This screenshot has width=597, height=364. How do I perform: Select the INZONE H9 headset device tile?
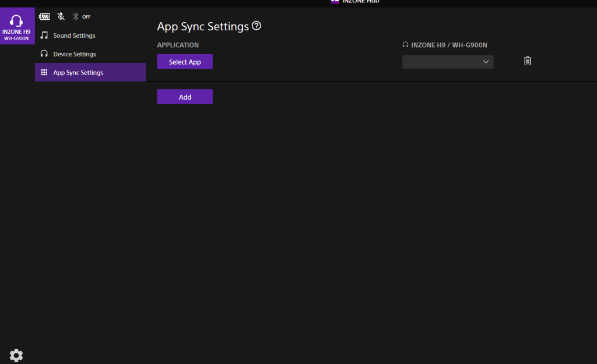click(17, 26)
